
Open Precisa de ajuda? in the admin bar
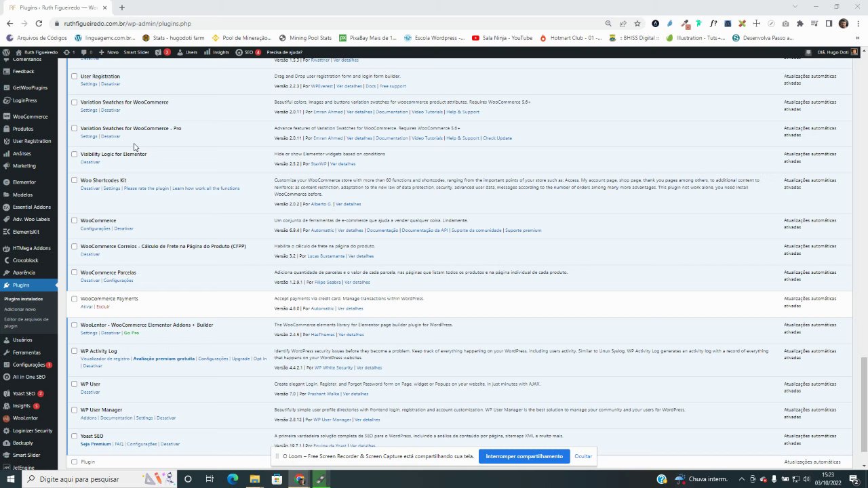pyautogui.click(x=285, y=52)
